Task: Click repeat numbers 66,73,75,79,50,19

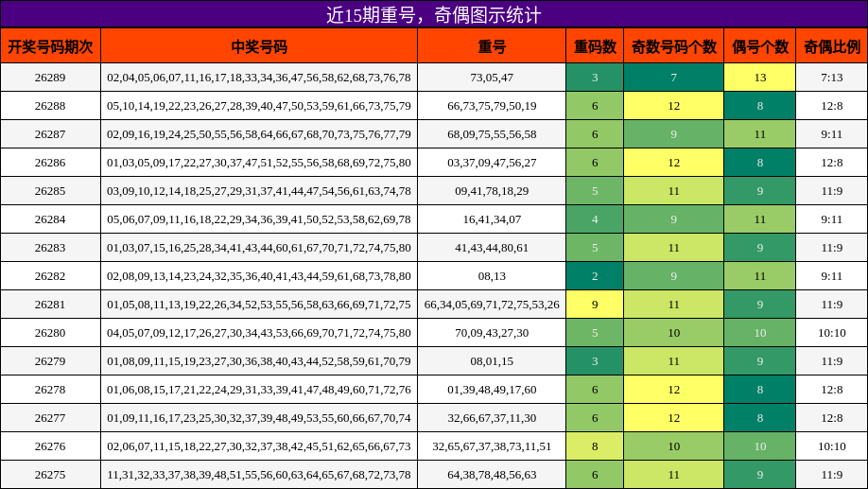Action: (x=492, y=106)
